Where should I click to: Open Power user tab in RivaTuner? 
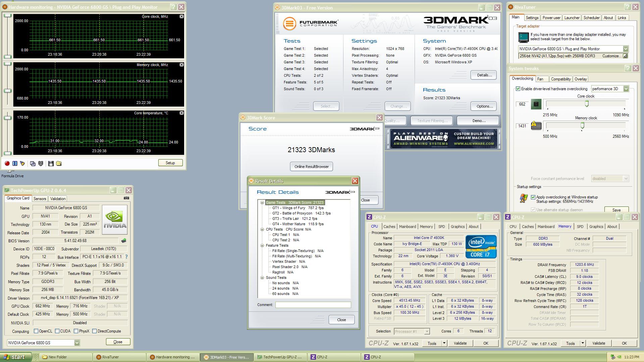tap(551, 18)
